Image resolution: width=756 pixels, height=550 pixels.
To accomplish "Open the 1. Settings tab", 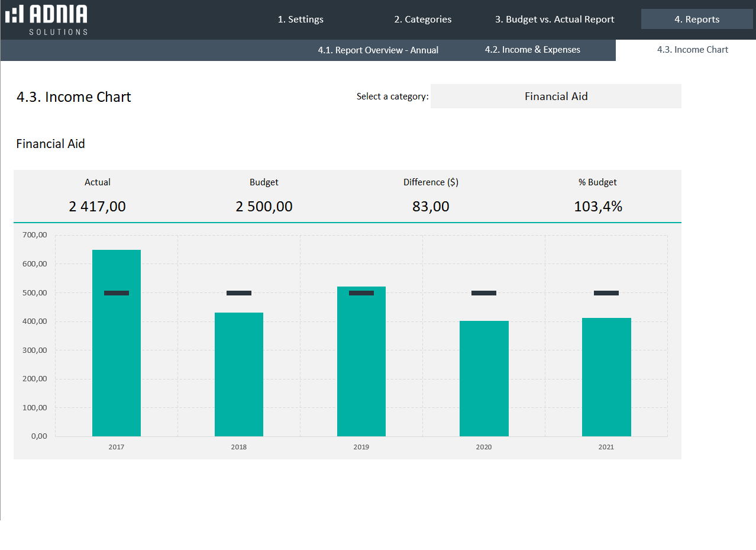I will tap(301, 20).
